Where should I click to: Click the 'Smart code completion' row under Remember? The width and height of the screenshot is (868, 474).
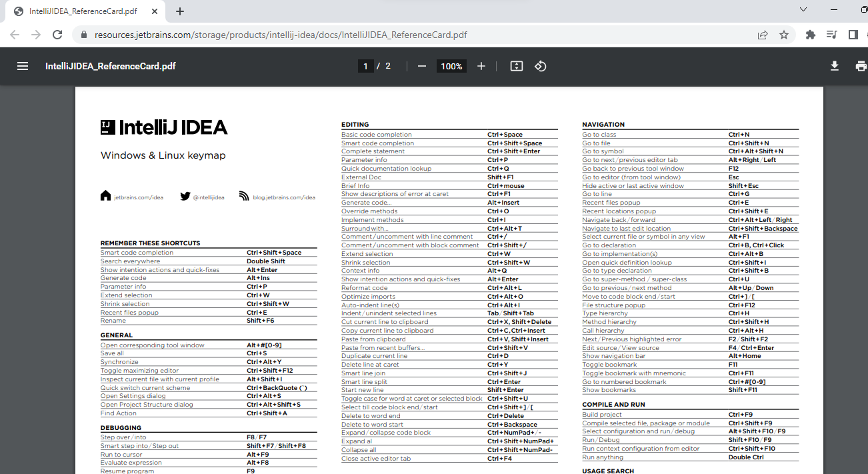click(x=209, y=253)
